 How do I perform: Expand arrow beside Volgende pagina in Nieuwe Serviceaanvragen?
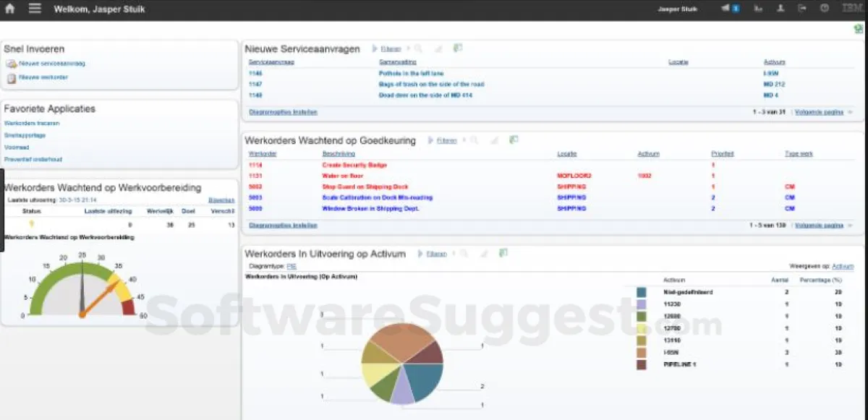pos(850,113)
